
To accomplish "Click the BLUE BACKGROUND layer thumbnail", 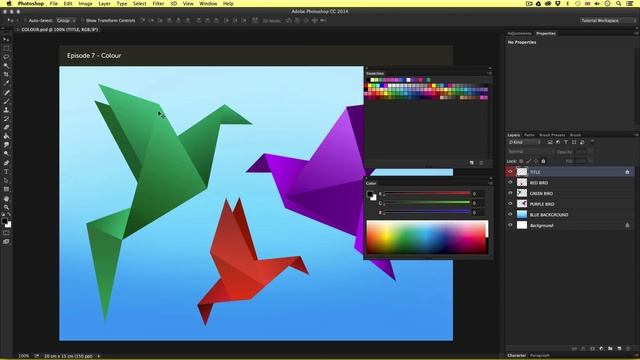I will pyautogui.click(x=522, y=214).
